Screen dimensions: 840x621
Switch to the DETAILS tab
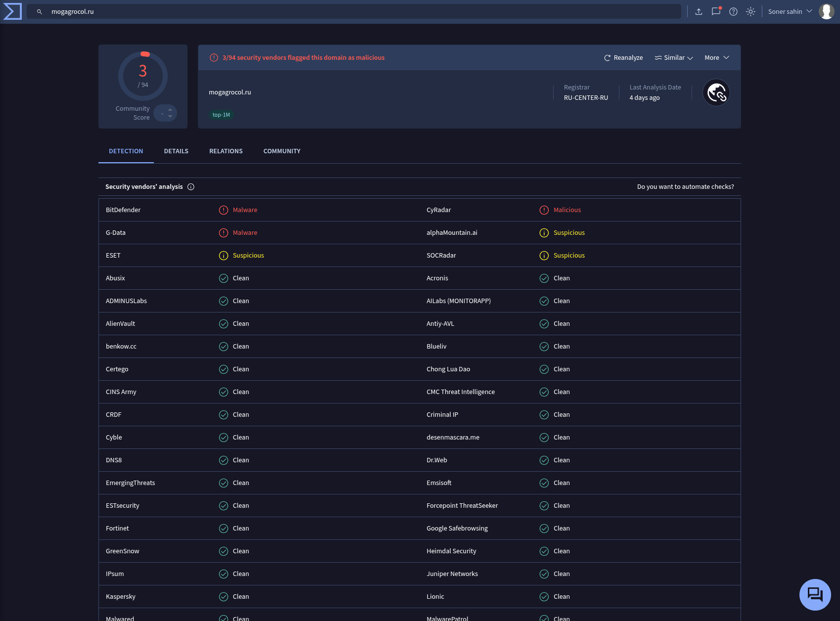coord(176,151)
